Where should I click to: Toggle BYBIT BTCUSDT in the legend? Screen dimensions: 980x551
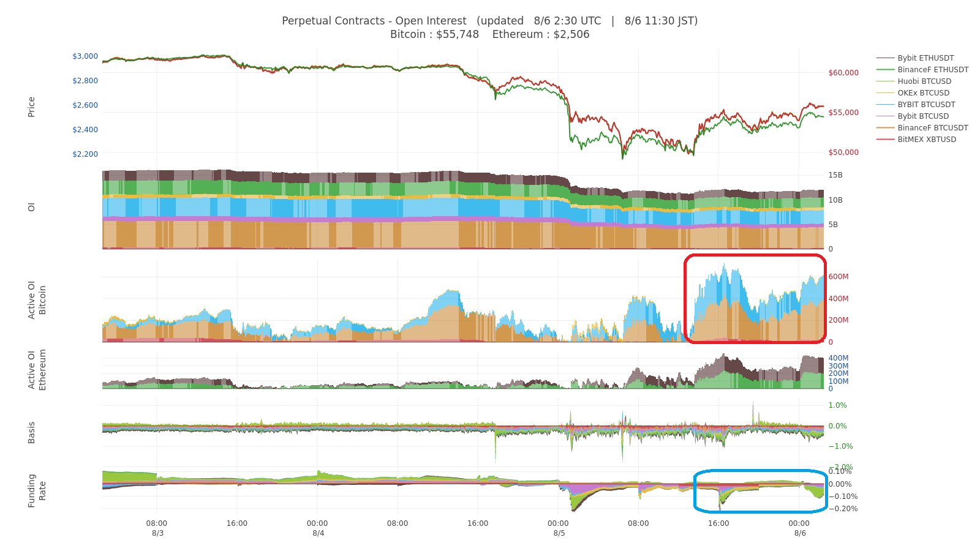click(926, 104)
